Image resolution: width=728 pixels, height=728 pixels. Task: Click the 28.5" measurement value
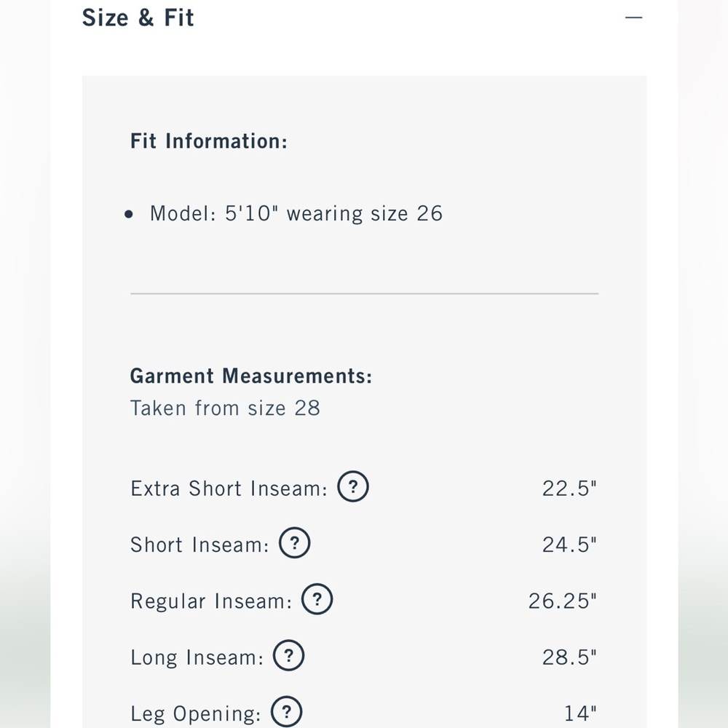pos(570,657)
